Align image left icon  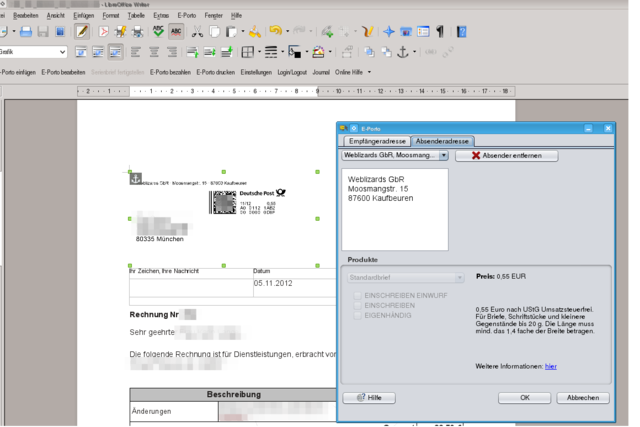point(136,52)
